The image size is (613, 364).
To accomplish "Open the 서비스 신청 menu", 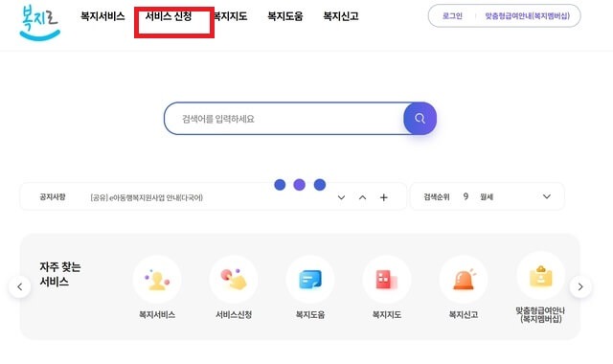I will pos(169,16).
